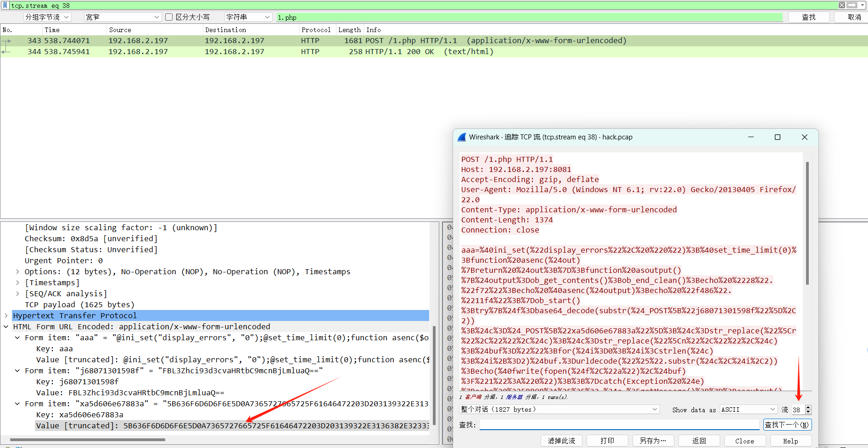Maximize the Follow TCP Stream dialog
868x448 pixels.
pos(778,137)
